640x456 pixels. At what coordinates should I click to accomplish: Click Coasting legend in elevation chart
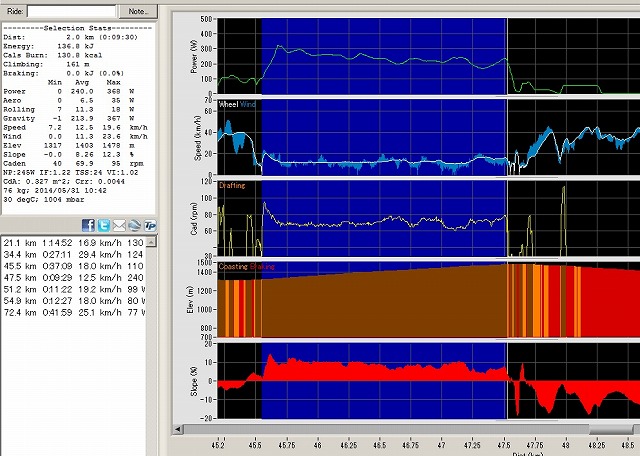[x=234, y=267]
